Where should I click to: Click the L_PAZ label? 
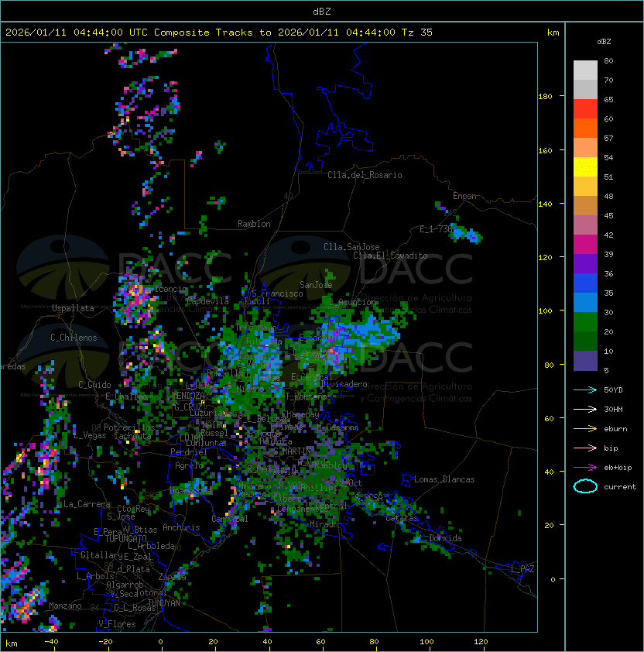point(522,569)
